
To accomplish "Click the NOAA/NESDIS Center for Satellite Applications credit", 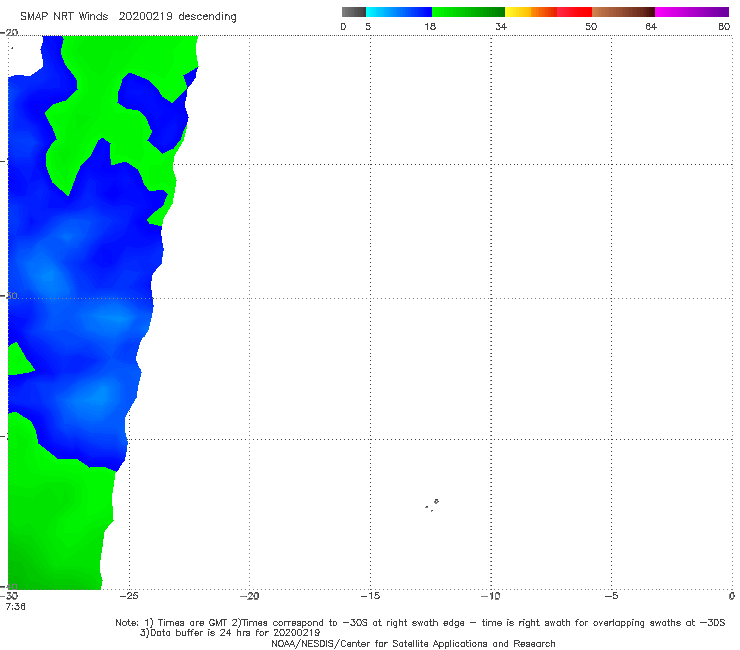I will click(x=413, y=643).
